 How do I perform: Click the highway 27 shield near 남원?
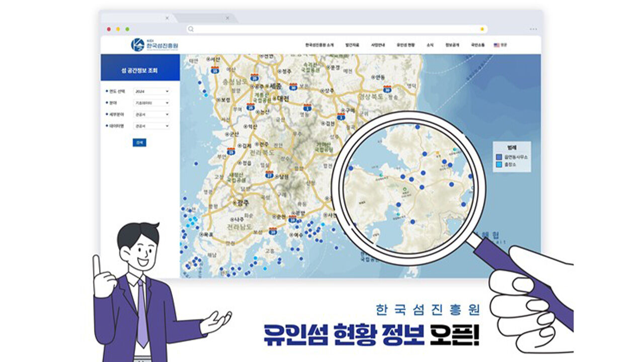tap(270, 174)
